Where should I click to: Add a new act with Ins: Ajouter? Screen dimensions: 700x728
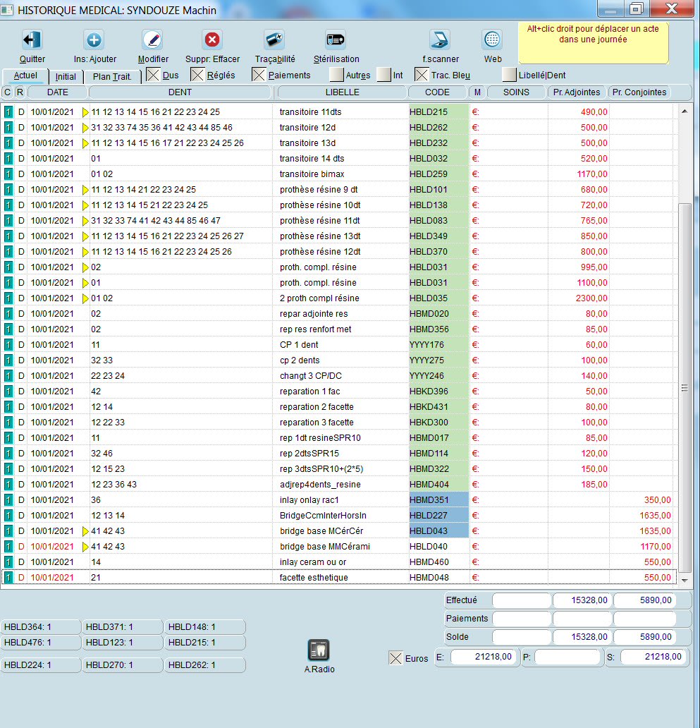(x=94, y=40)
